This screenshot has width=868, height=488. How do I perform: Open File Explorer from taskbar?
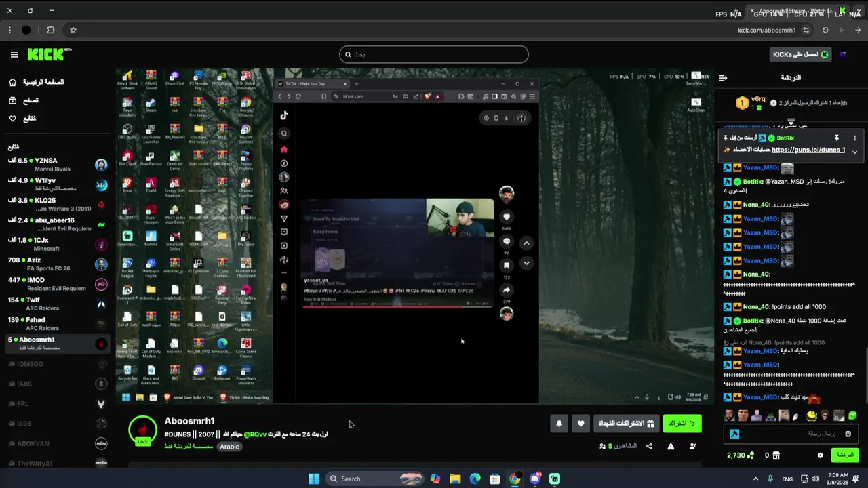(x=455, y=479)
